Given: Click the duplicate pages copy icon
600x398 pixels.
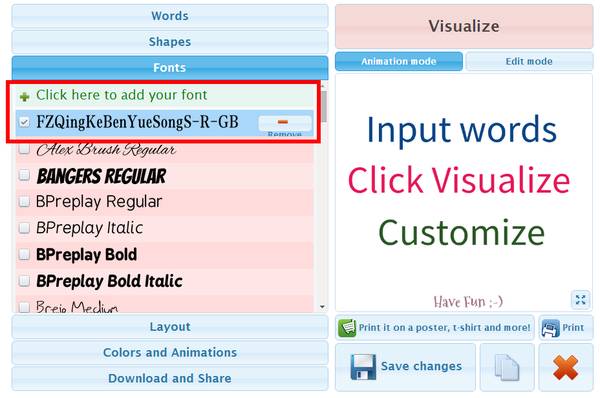Looking at the screenshot, I should click(x=507, y=367).
